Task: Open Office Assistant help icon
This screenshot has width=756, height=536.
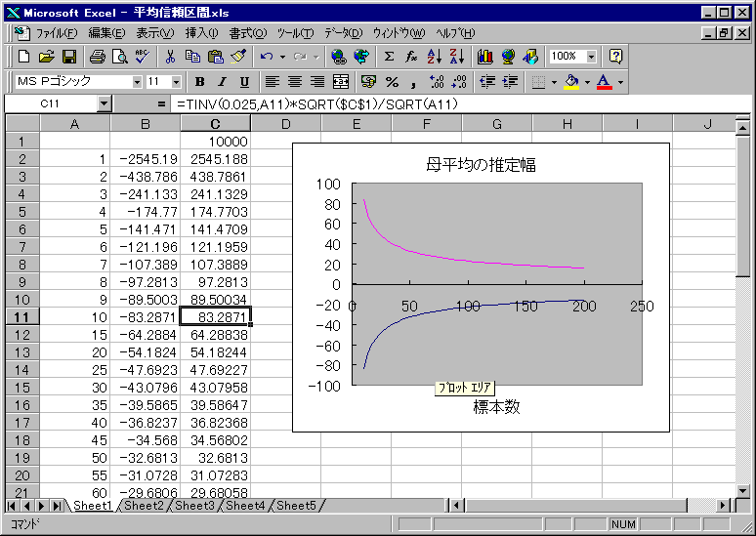Action: coord(615,57)
